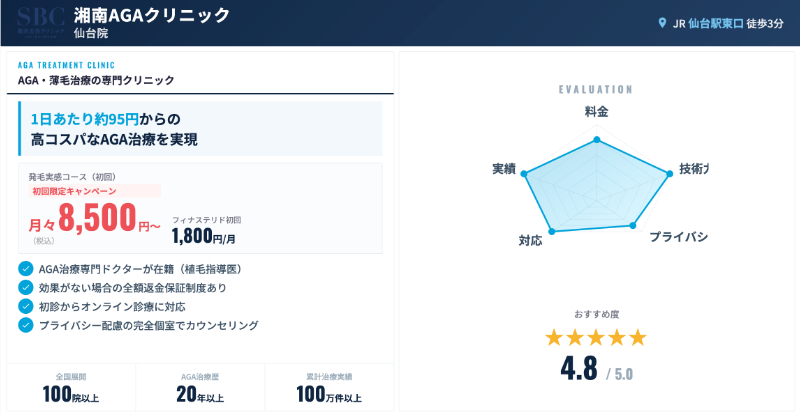Click checkmark icon beside 完全個室でカウンセリング
Screen dimensions: 800x418
coord(26,325)
